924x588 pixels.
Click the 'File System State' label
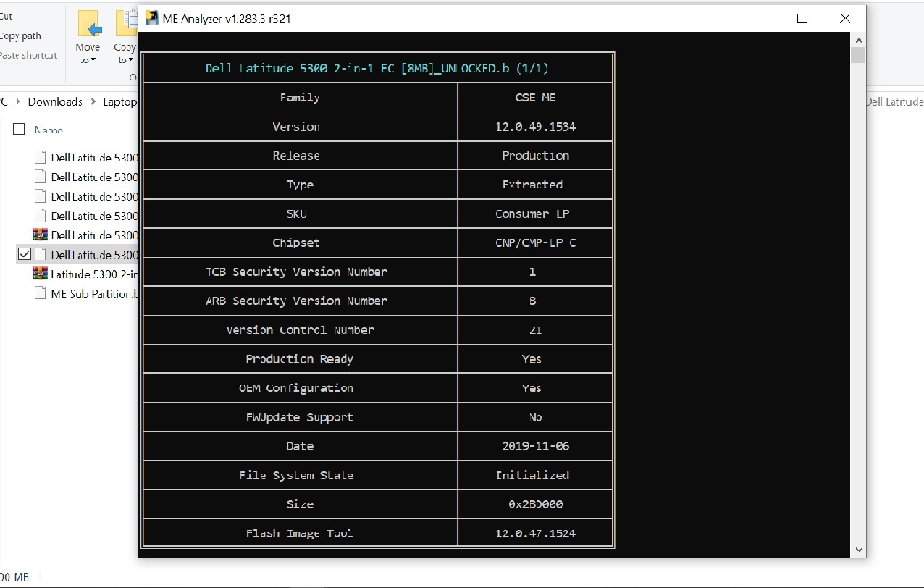[296, 475]
